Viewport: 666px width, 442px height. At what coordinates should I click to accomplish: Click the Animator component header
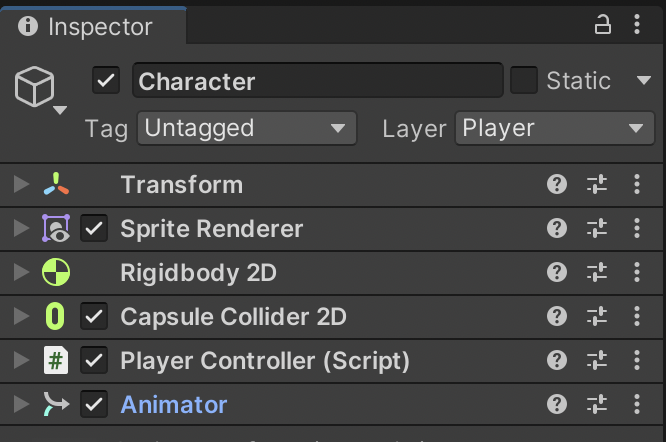pos(174,405)
